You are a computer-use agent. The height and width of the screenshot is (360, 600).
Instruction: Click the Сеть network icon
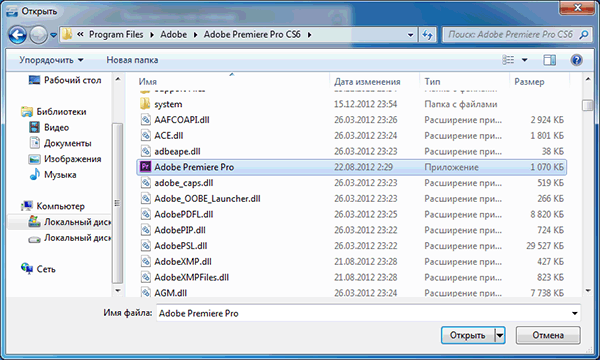click(27, 269)
